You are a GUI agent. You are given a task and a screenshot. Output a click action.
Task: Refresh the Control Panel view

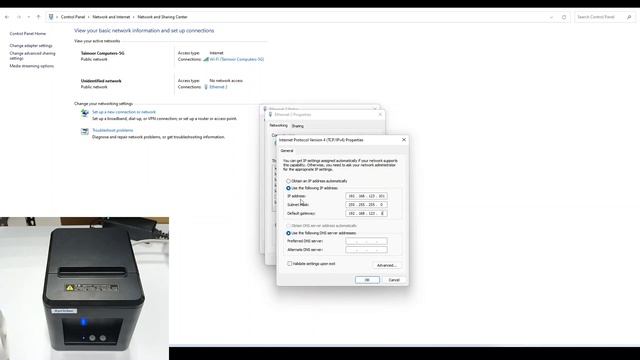pos(564,17)
